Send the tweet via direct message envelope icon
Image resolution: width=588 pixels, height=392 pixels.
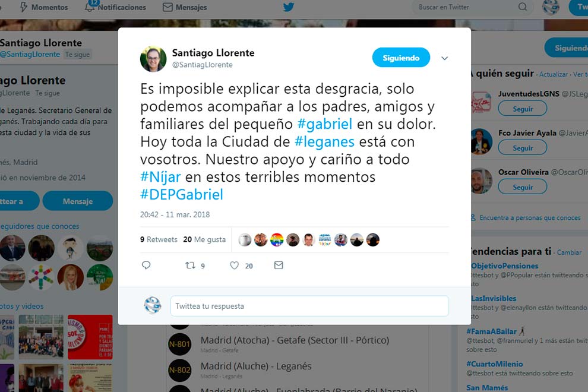point(279,265)
